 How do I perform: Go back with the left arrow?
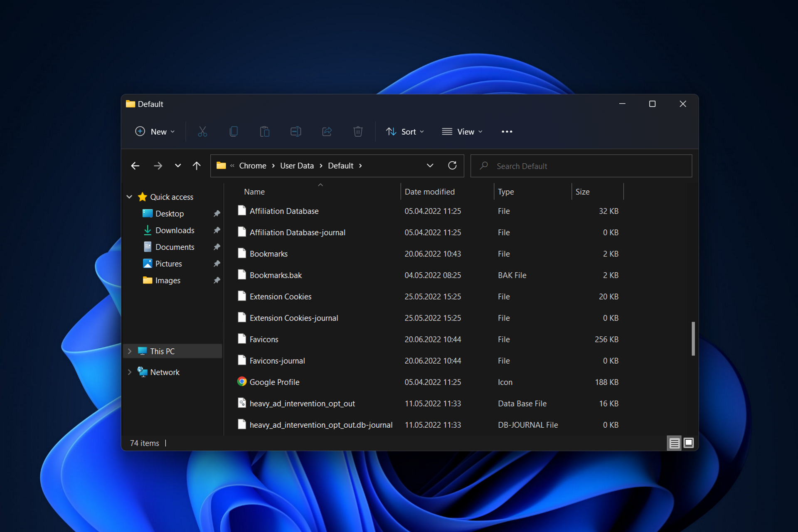pyautogui.click(x=135, y=166)
